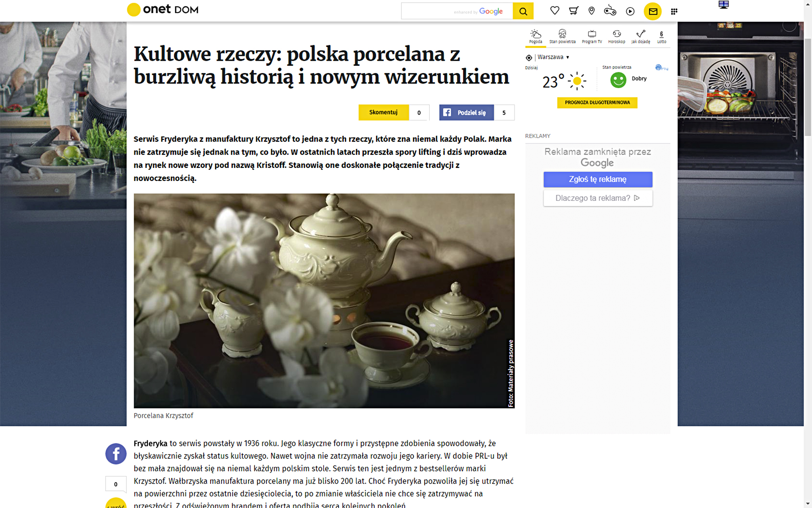
Task: Click the scrollbar down arrow
Action: pyautogui.click(x=808, y=504)
